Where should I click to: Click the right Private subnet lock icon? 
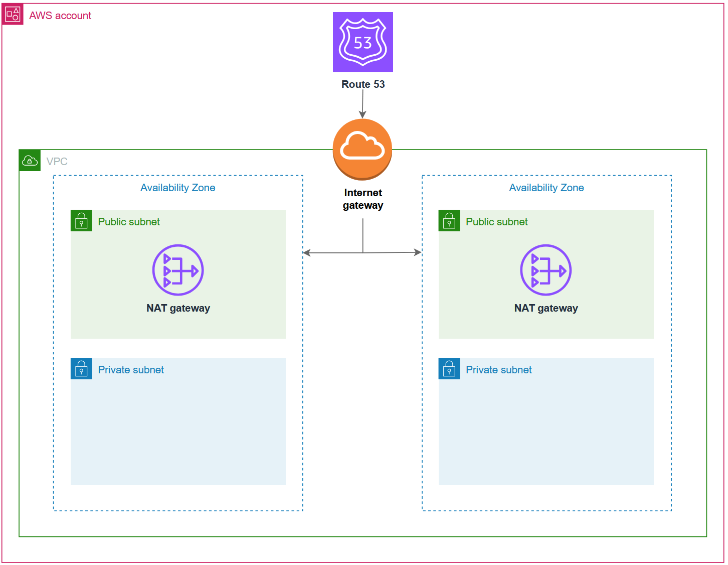(449, 369)
